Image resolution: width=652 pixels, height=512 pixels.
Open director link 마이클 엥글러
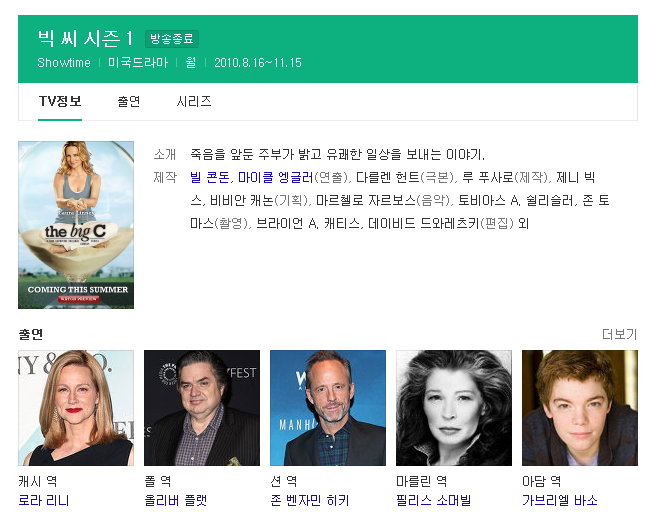pos(275,178)
